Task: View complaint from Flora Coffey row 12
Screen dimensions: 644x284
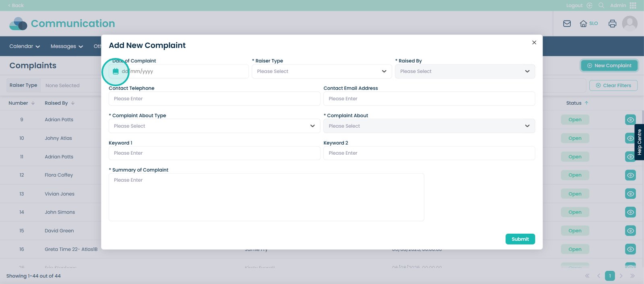Action: click(630, 175)
